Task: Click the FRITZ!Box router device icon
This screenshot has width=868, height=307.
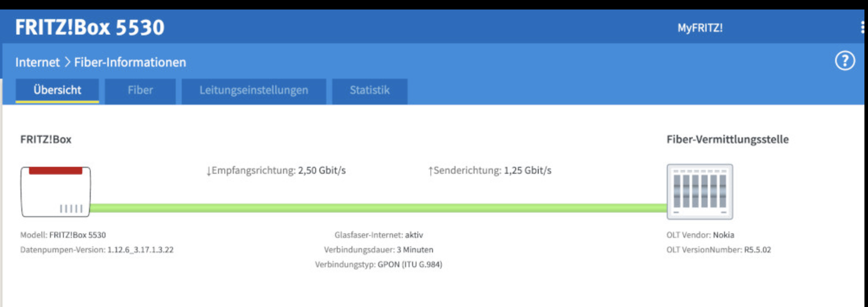Action: [x=55, y=191]
